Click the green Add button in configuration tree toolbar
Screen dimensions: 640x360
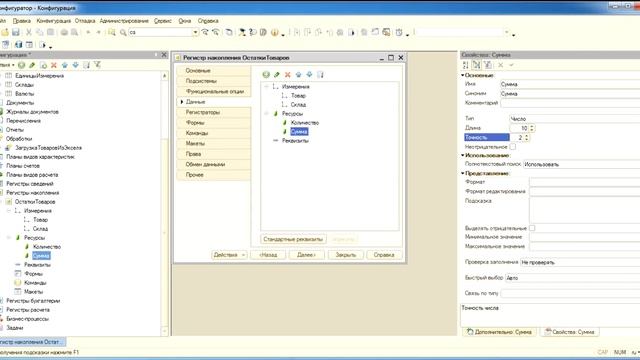21,65
